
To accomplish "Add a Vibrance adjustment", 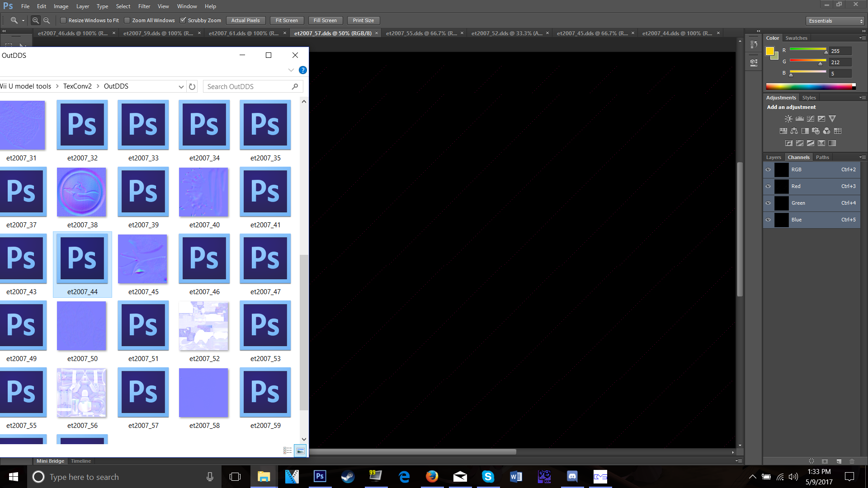I will 832,119.
